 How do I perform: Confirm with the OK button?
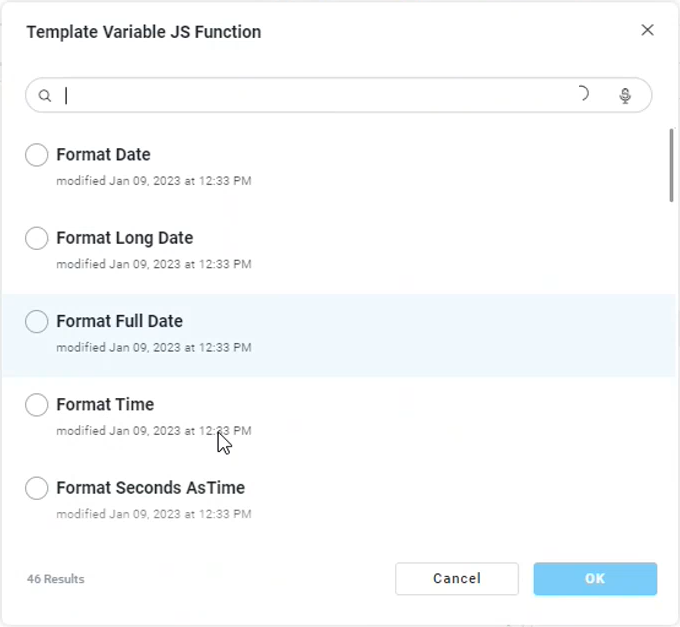point(595,579)
